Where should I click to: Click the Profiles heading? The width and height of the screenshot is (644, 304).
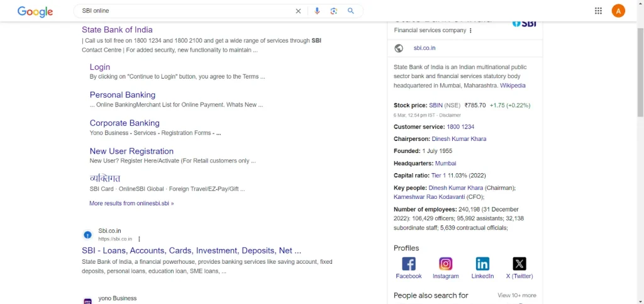point(406,248)
